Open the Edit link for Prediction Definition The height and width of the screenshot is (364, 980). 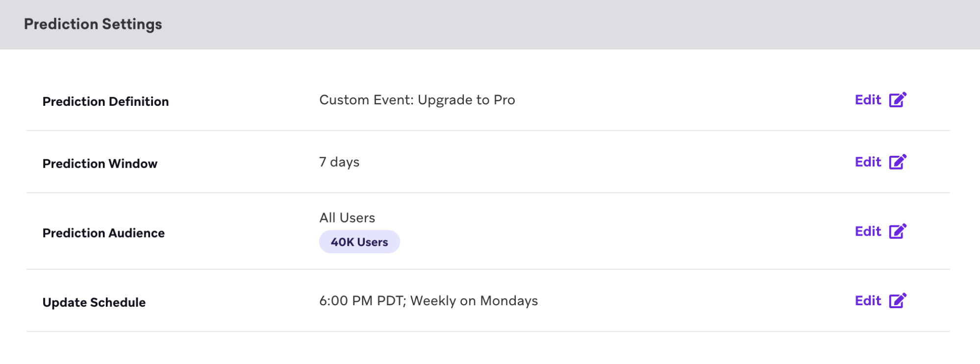pos(868,100)
